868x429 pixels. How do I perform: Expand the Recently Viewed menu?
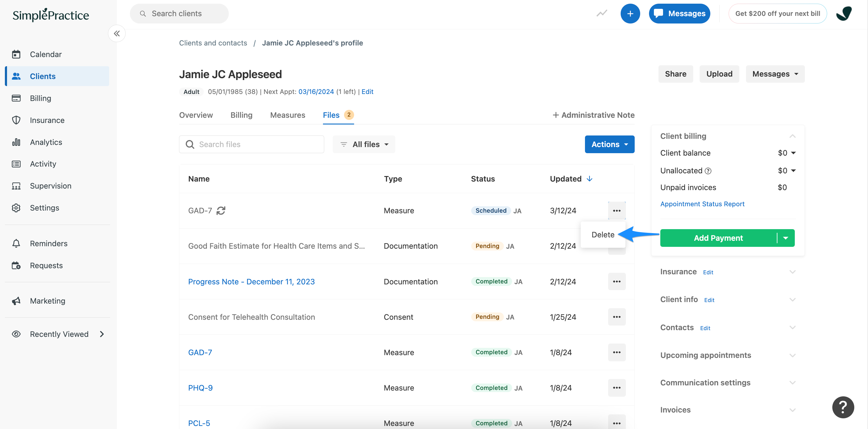pos(58,334)
